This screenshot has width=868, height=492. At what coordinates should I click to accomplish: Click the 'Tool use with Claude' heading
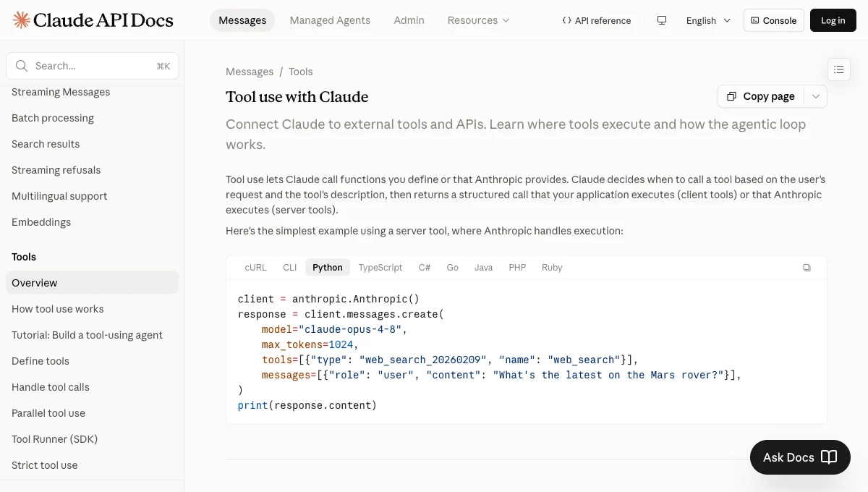coord(297,97)
